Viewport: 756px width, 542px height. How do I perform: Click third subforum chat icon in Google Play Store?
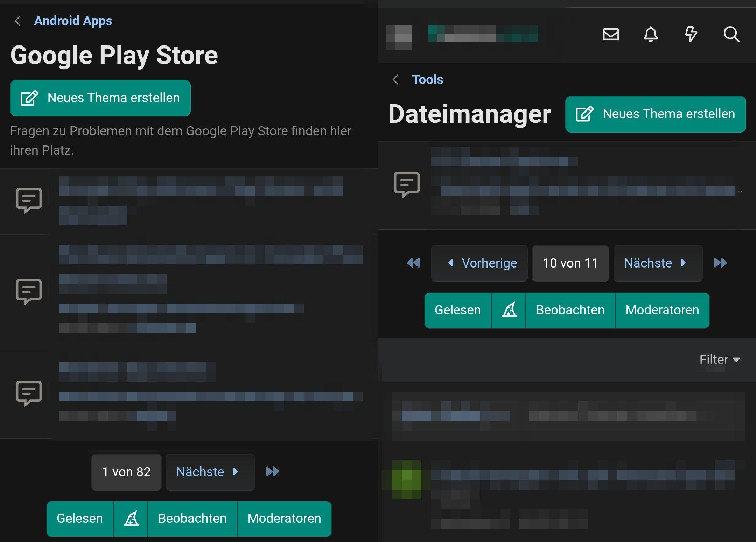click(29, 393)
